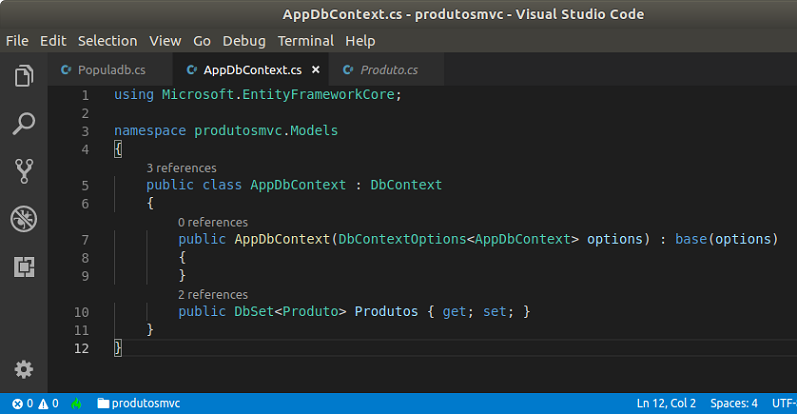Click the 'using' keyword on line 1
The width and height of the screenshot is (797, 414).
[134, 95]
